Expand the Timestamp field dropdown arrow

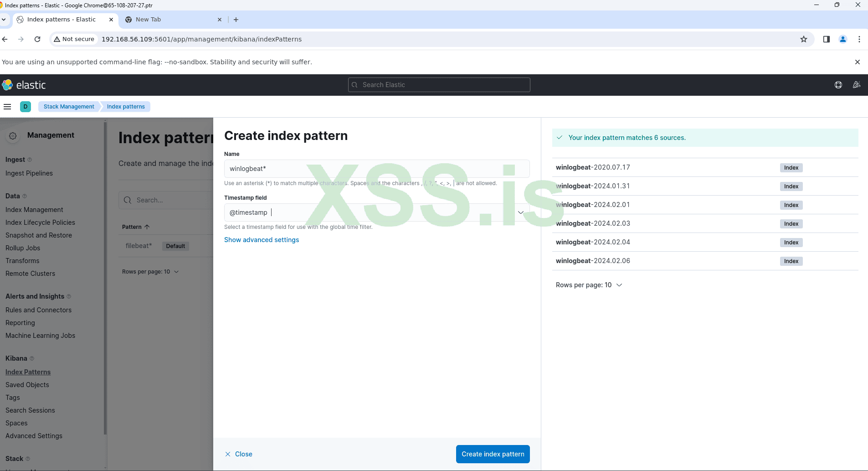pos(521,212)
